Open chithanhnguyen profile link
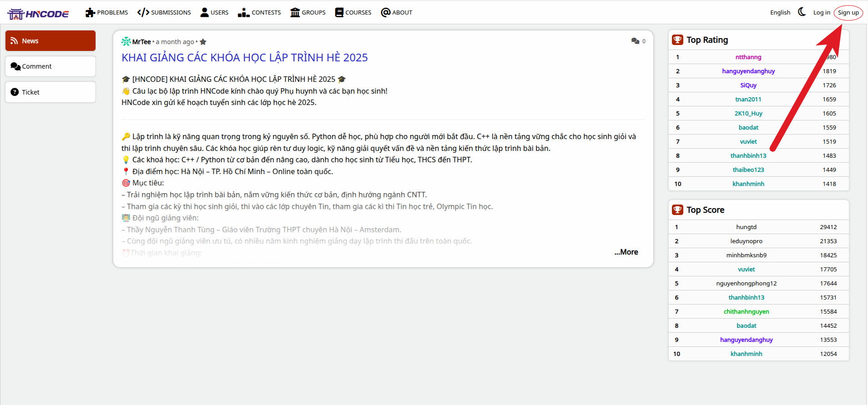Viewport: 868px width, 405px height. 747,311
